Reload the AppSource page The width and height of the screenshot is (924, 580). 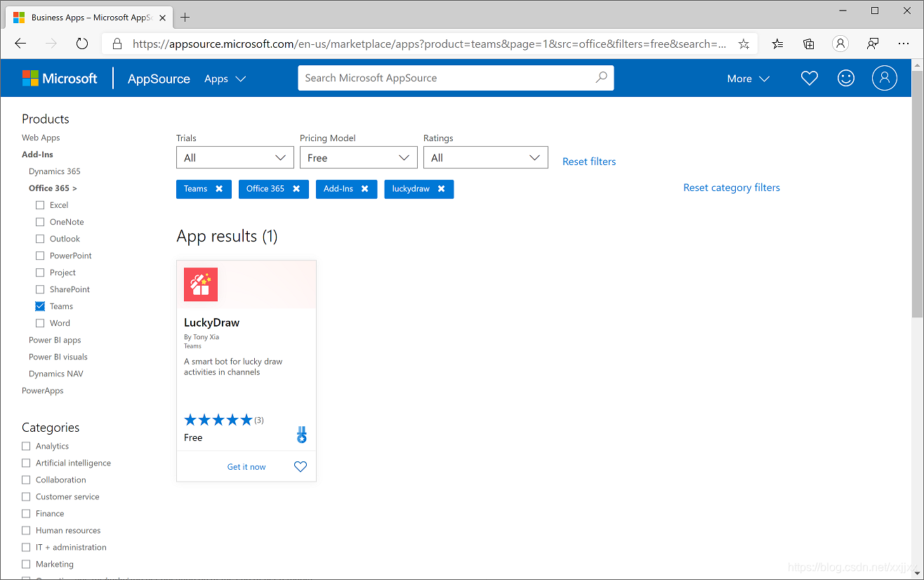tap(82, 44)
